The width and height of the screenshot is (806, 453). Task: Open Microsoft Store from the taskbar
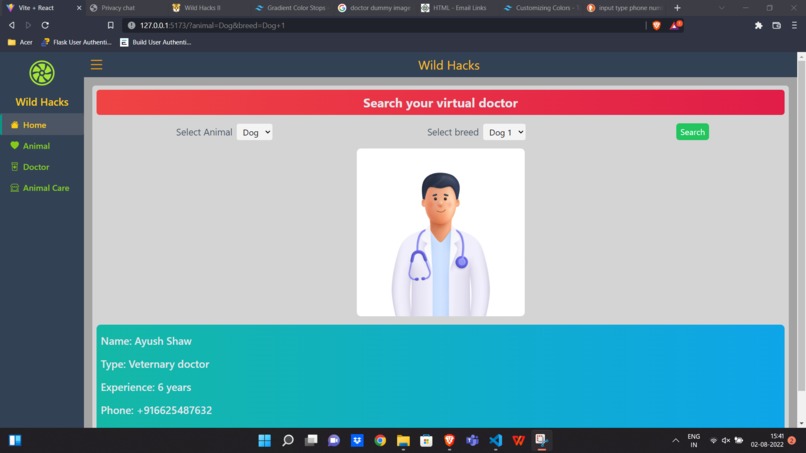tap(426, 440)
